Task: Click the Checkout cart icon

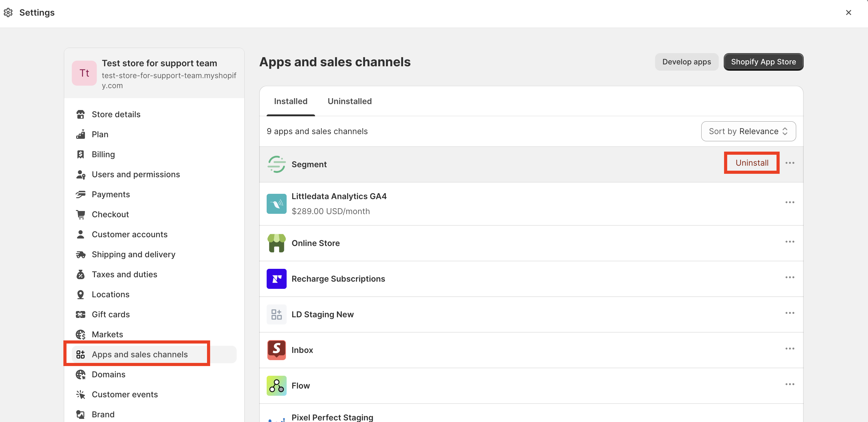Action: pos(81,214)
